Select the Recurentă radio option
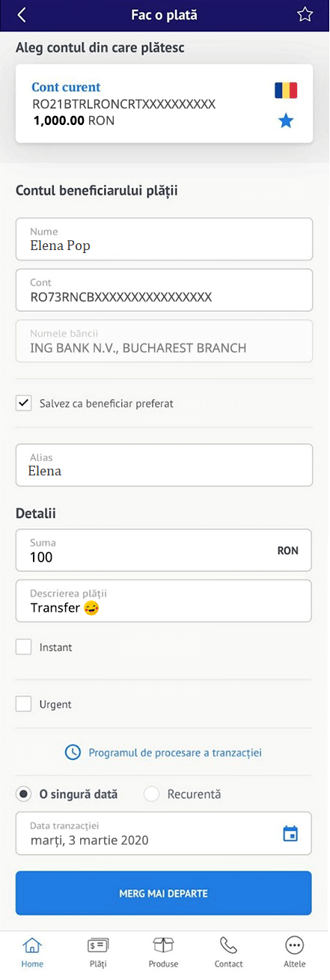 click(x=152, y=794)
